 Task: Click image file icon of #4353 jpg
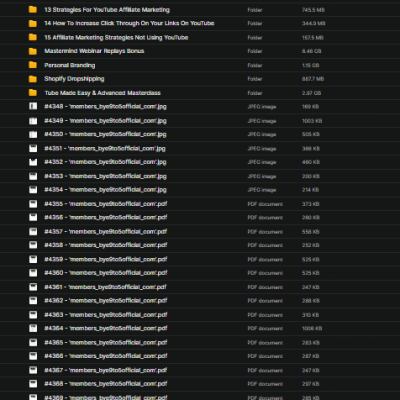[33, 176]
